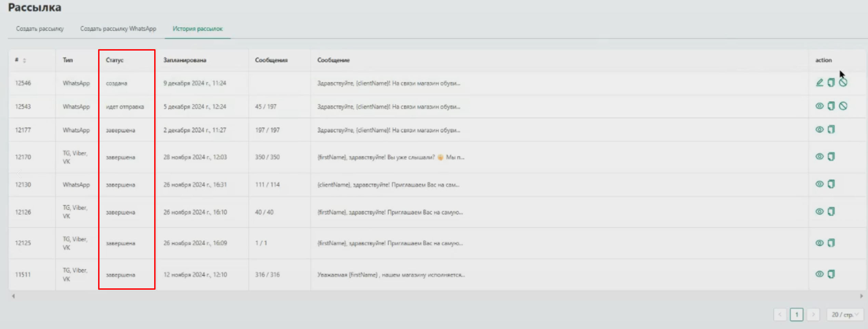
Task: Select the 12177 ID cell
Action: [23, 130]
